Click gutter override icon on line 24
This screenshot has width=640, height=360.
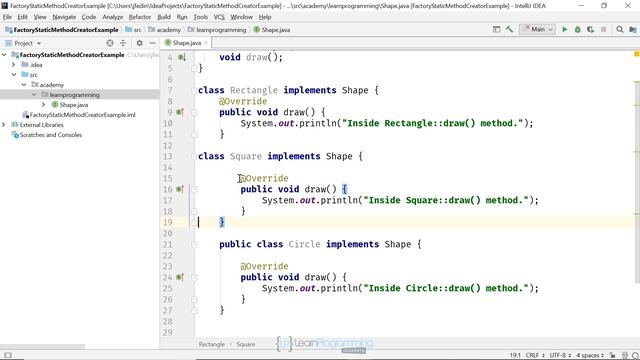pyautogui.click(x=180, y=278)
